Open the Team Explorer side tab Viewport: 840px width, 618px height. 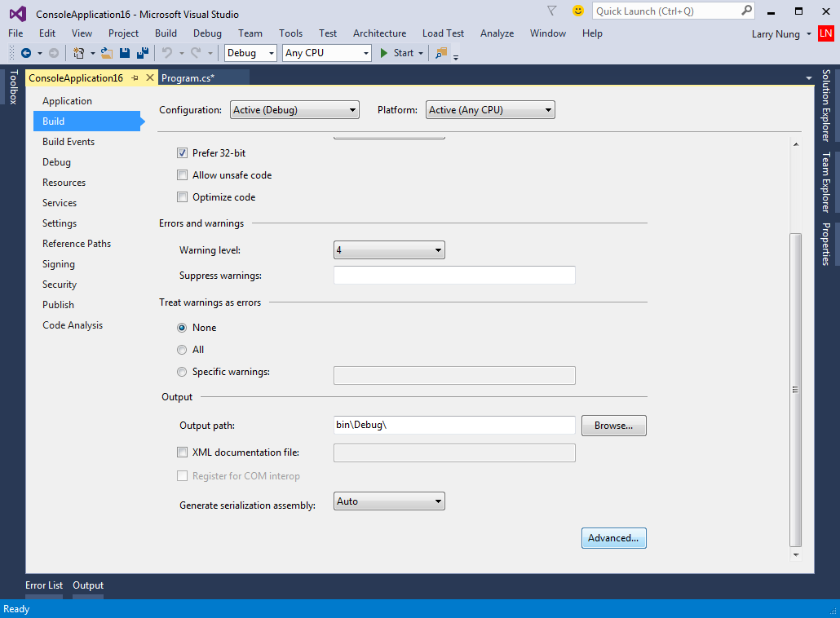click(827, 182)
